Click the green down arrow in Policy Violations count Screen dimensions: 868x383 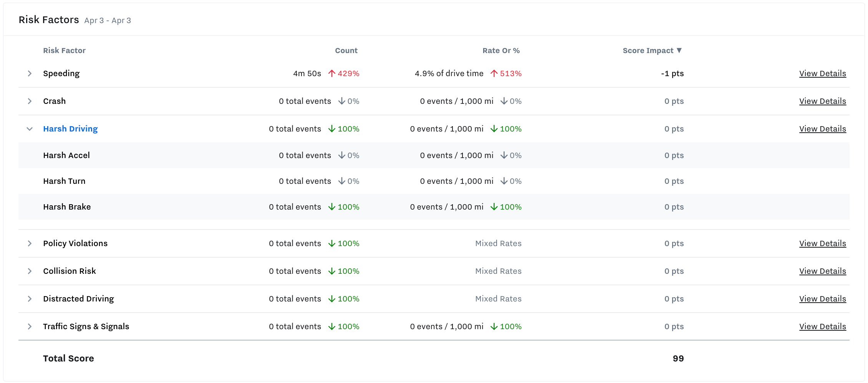[332, 243]
